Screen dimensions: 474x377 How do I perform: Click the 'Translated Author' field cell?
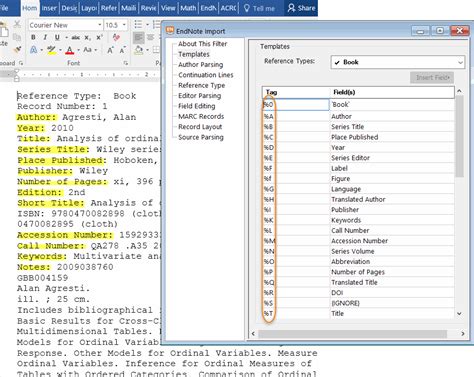point(392,199)
